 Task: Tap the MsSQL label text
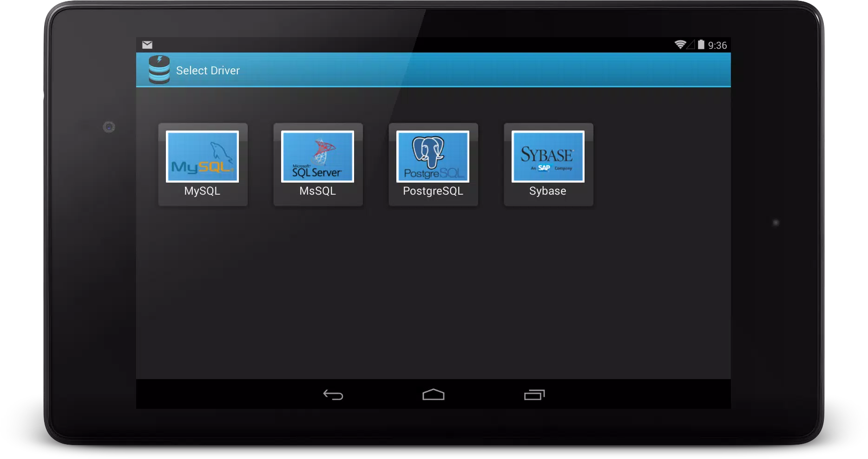(317, 191)
